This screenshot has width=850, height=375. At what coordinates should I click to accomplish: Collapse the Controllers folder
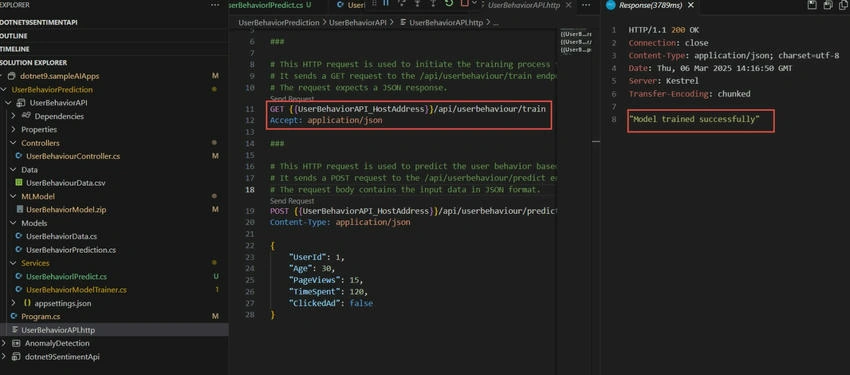pyautogui.click(x=14, y=143)
